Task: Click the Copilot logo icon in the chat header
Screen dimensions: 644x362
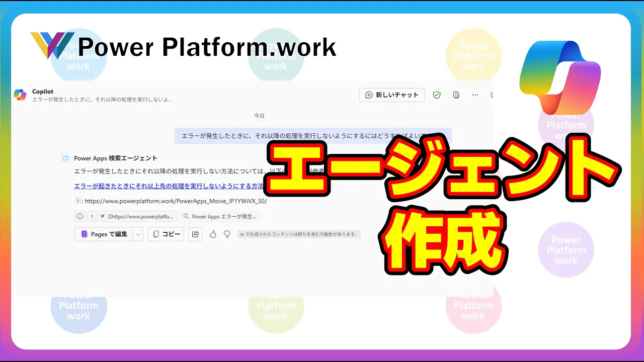Action: coord(20,95)
